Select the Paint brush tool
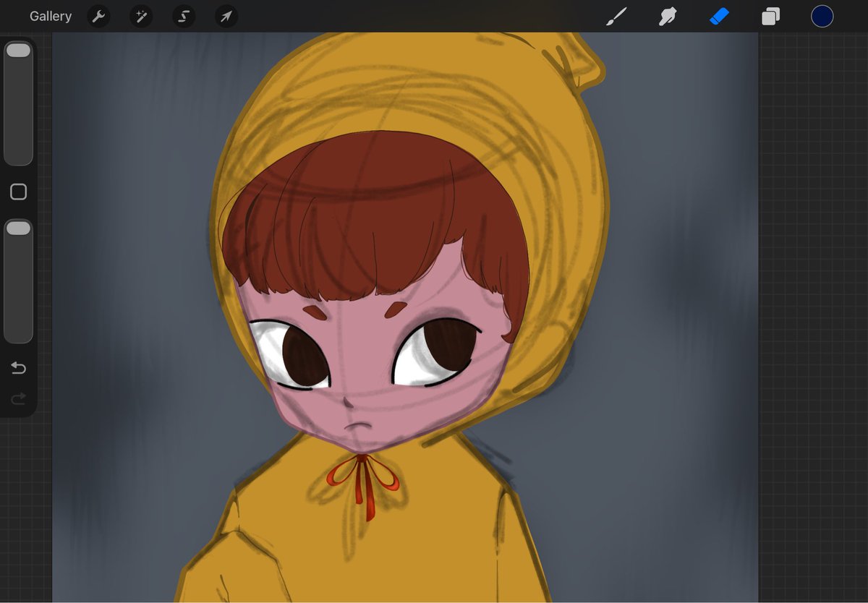868x603 pixels. click(616, 16)
